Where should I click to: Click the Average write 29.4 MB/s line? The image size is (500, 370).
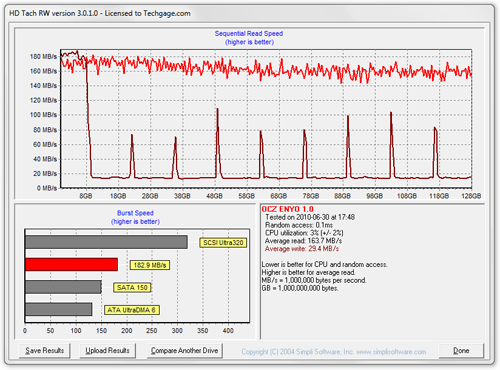pyautogui.click(x=302, y=249)
